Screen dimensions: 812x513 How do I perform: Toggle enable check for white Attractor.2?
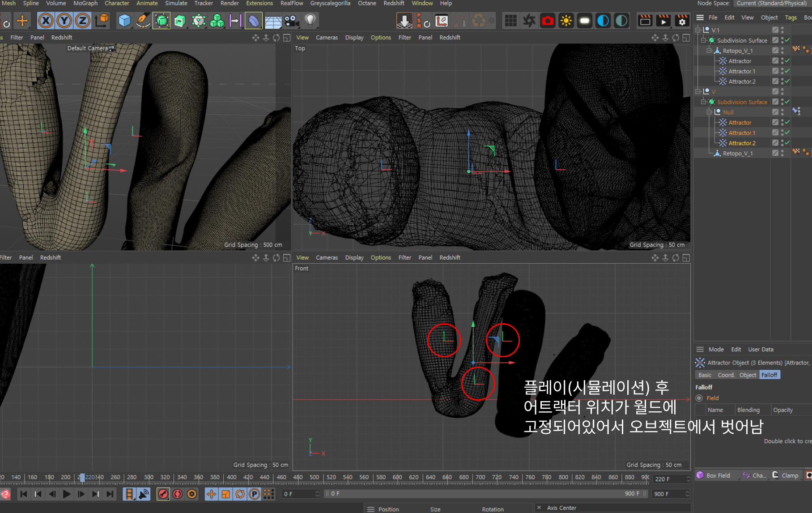[787, 81]
